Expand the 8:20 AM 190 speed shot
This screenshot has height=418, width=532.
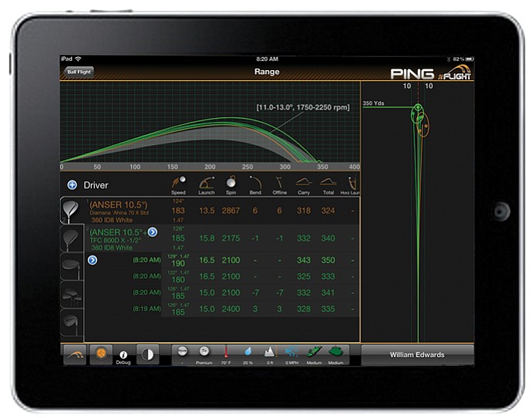pyautogui.click(x=93, y=260)
